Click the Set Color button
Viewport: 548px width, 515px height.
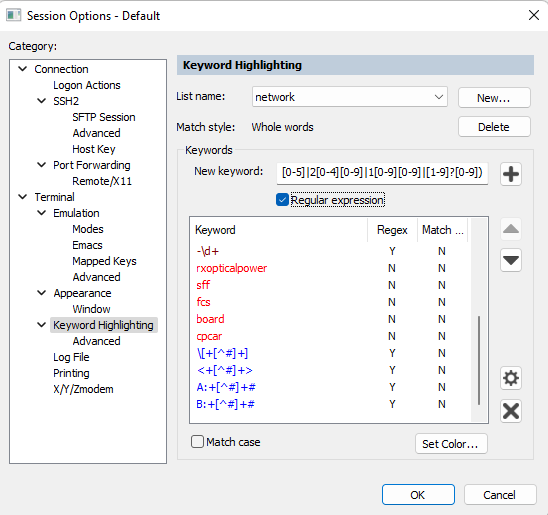[x=451, y=444]
